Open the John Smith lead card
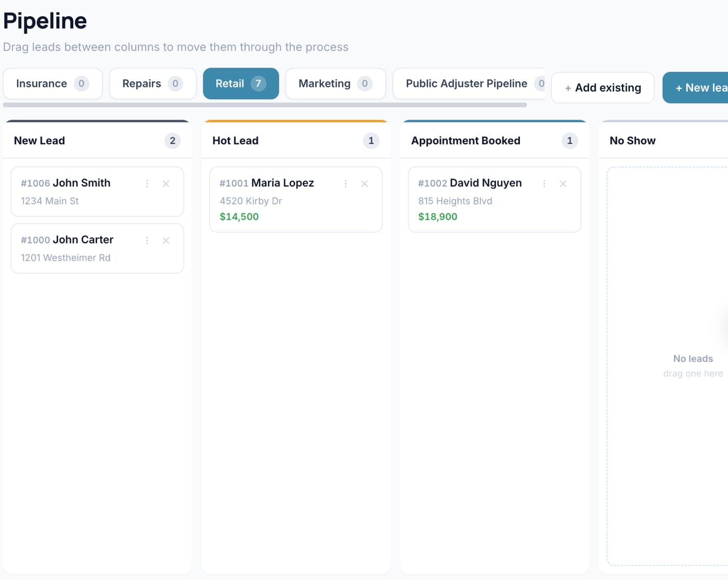The image size is (728, 580). [97, 191]
